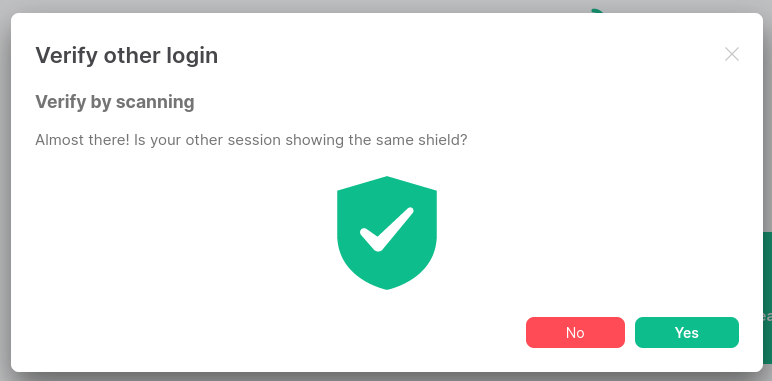
Task: Click the phrase 'Almost there!' at prompt start
Action: pyautogui.click(x=82, y=140)
